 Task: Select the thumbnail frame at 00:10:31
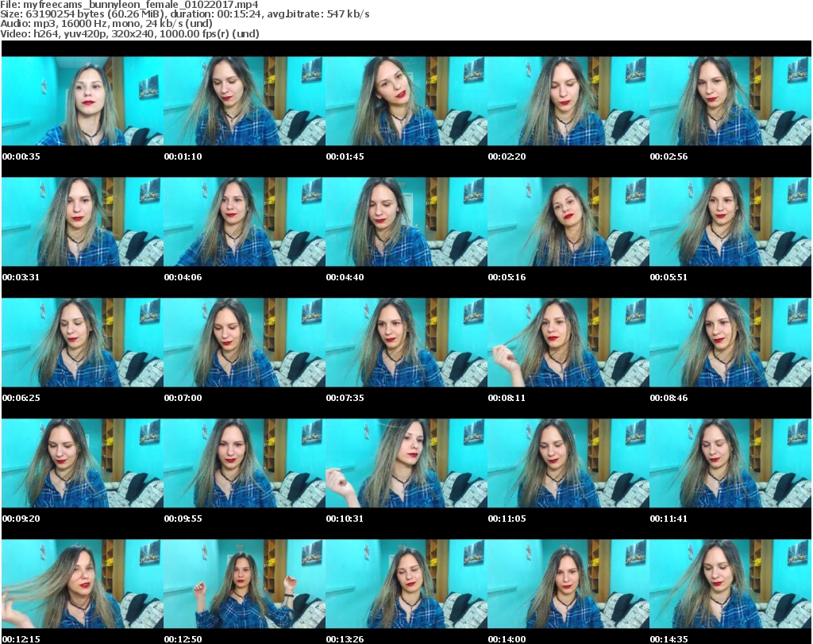(406, 463)
